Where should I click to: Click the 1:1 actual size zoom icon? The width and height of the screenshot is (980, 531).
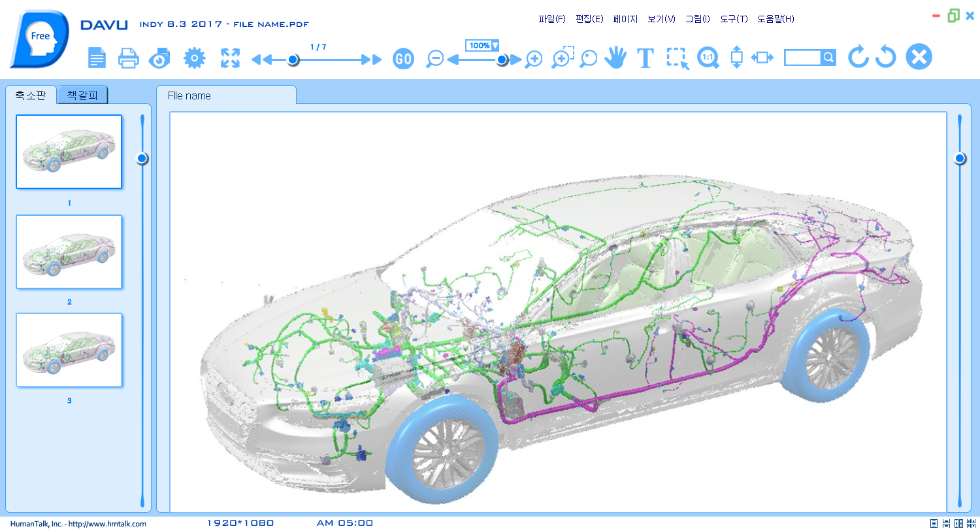click(708, 58)
